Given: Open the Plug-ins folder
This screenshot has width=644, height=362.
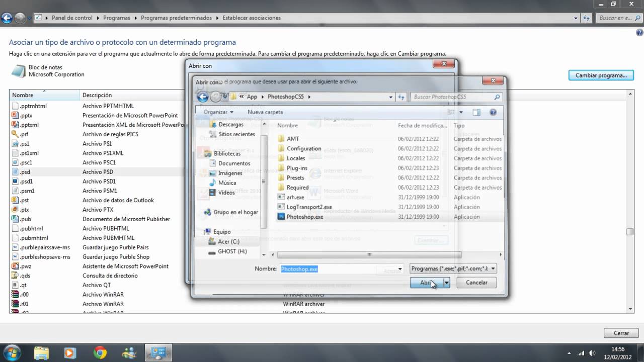Looking at the screenshot, I should (297, 168).
